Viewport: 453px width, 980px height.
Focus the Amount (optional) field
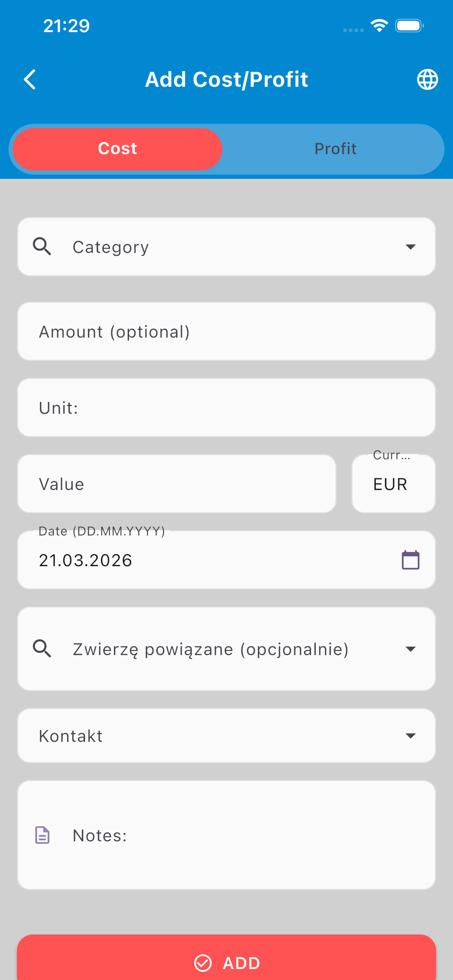click(x=226, y=331)
